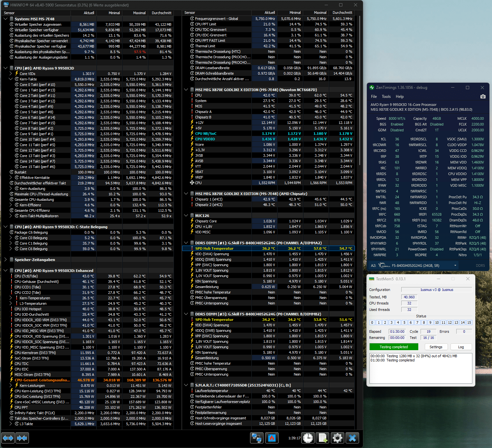This screenshot has width=492, height=448.
Task: Open the A2 memory module dropdown in ZenTimings
Action: 455,266
